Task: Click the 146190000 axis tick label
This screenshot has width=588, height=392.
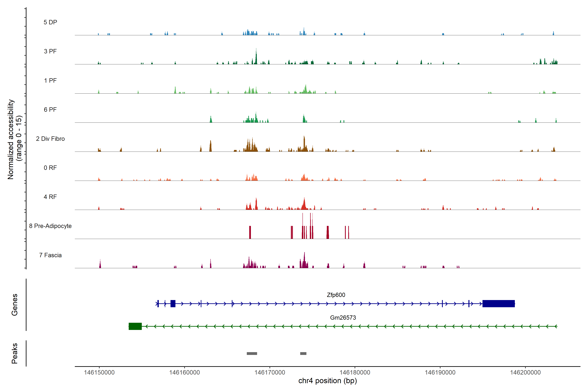Action: click(x=440, y=372)
